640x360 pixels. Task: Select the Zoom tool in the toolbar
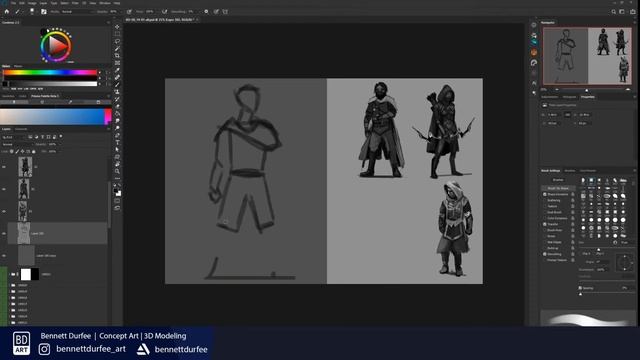pos(117,171)
